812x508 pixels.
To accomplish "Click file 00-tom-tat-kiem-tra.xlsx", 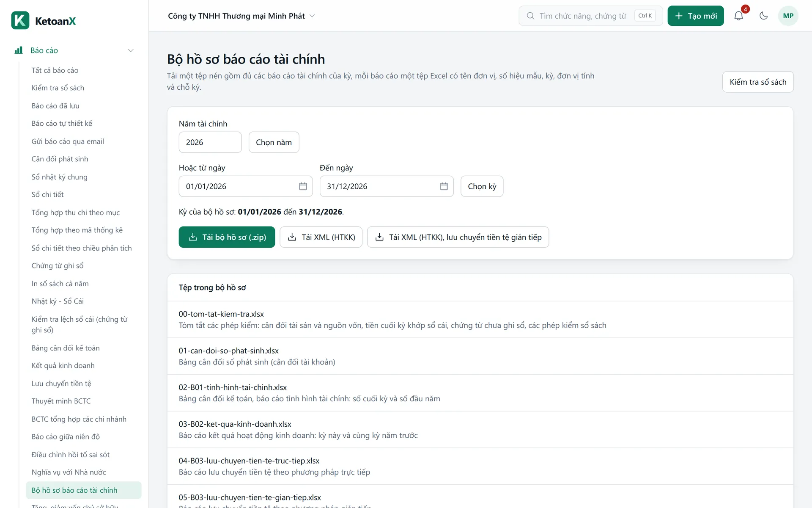I will click(221, 314).
